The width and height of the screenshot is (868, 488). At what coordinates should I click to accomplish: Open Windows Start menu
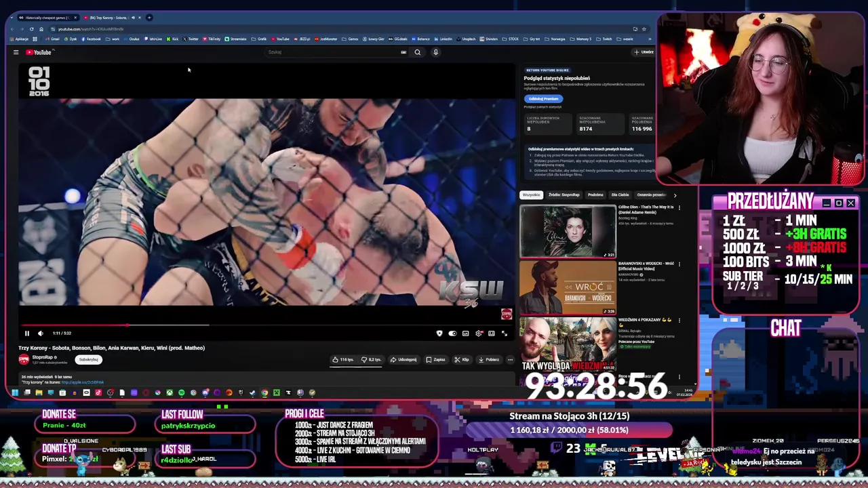click(15, 392)
